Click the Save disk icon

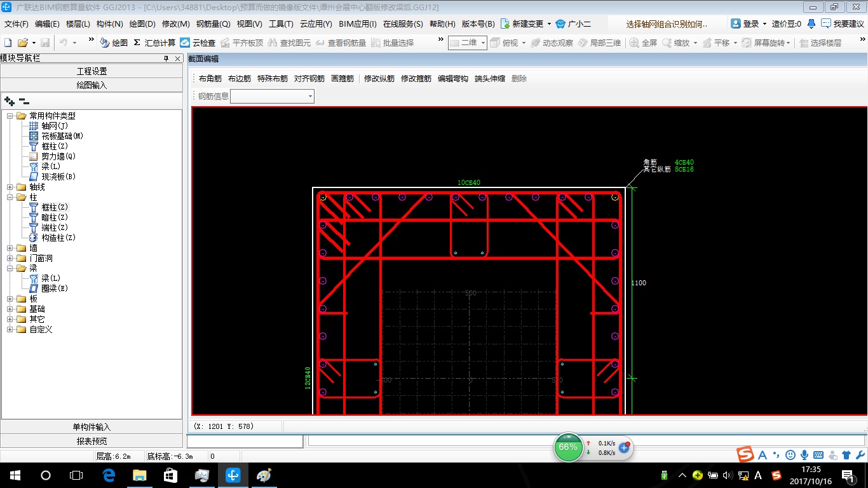[45, 43]
